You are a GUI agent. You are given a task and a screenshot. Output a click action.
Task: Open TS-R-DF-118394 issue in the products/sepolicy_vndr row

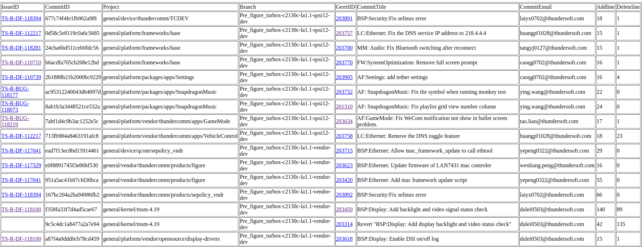[21, 195]
